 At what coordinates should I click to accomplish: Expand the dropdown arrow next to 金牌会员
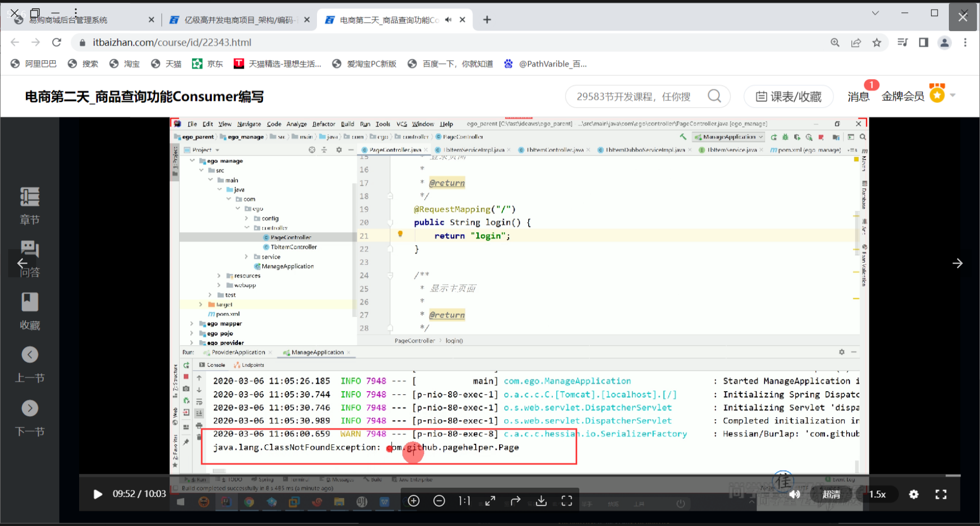point(952,95)
